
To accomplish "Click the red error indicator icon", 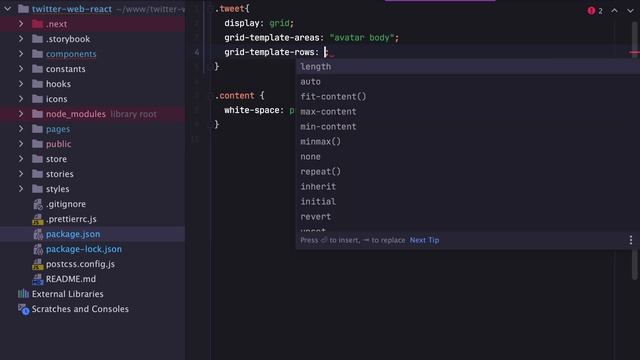I will coord(591,11).
